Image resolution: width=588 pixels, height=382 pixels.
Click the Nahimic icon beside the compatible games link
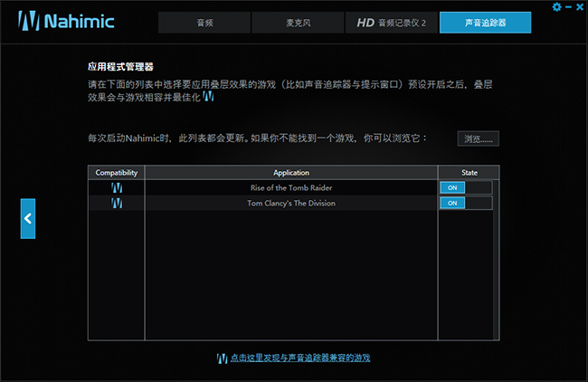pyautogui.click(x=222, y=358)
